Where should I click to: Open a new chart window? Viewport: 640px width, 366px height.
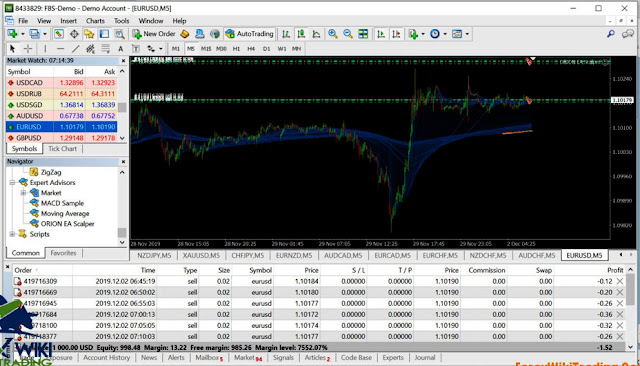point(12,34)
